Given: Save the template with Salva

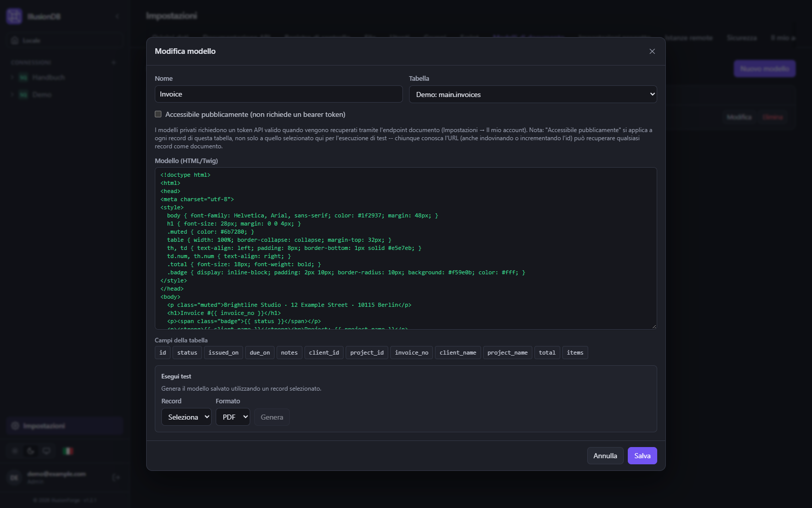Looking at the screenshot, I should 642,456.
